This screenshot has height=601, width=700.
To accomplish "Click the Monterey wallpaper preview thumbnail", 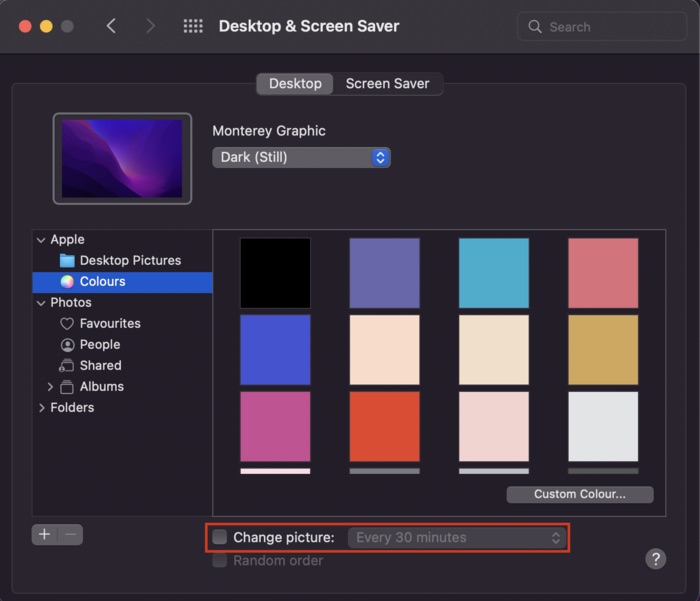I will [122, 159].
